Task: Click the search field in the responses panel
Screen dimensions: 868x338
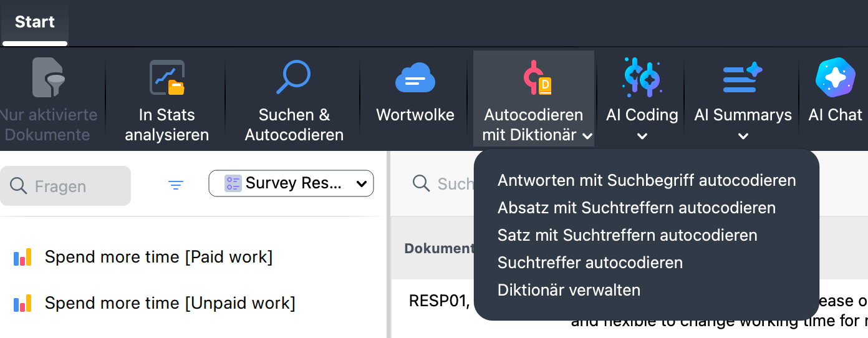Action: 443,183
